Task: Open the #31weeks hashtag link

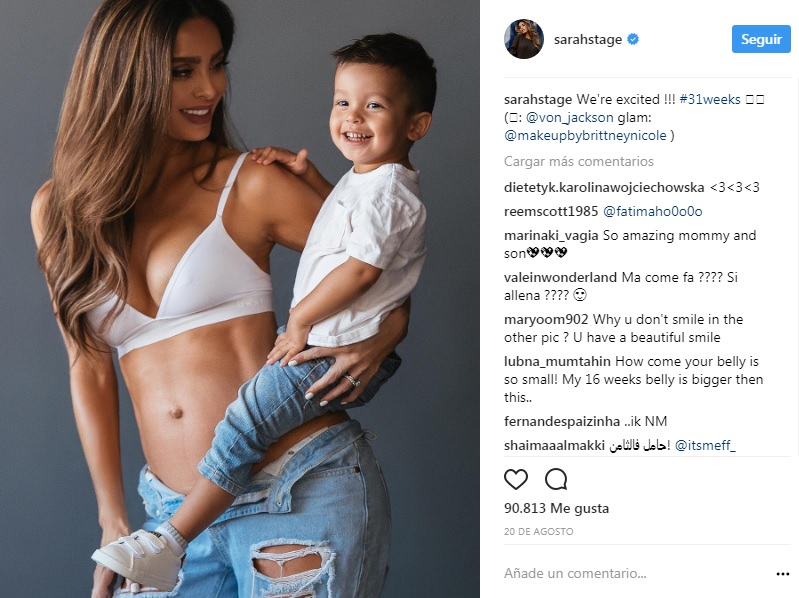Action: (x=710, y=99)
